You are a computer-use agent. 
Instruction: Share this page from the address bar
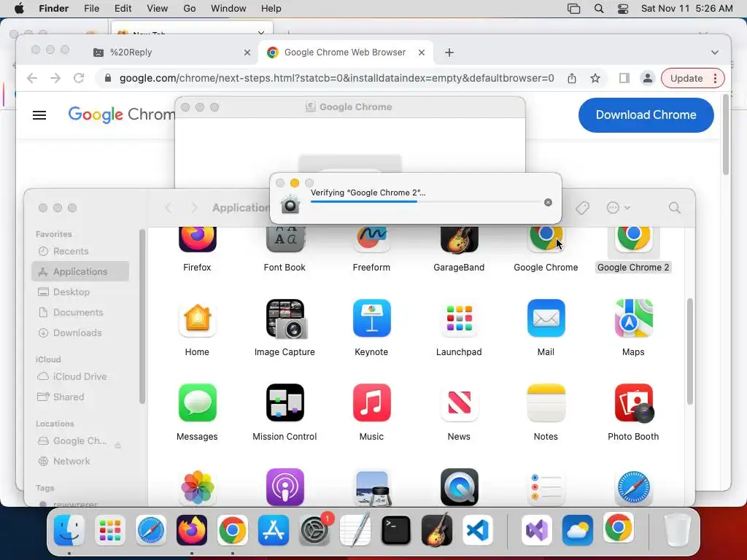coord(572,78)
